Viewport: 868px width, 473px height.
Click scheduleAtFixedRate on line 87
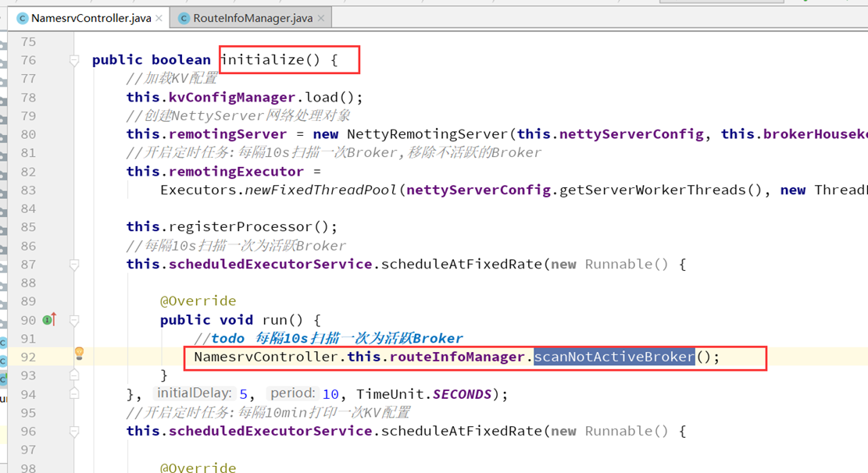coord(461,265)
